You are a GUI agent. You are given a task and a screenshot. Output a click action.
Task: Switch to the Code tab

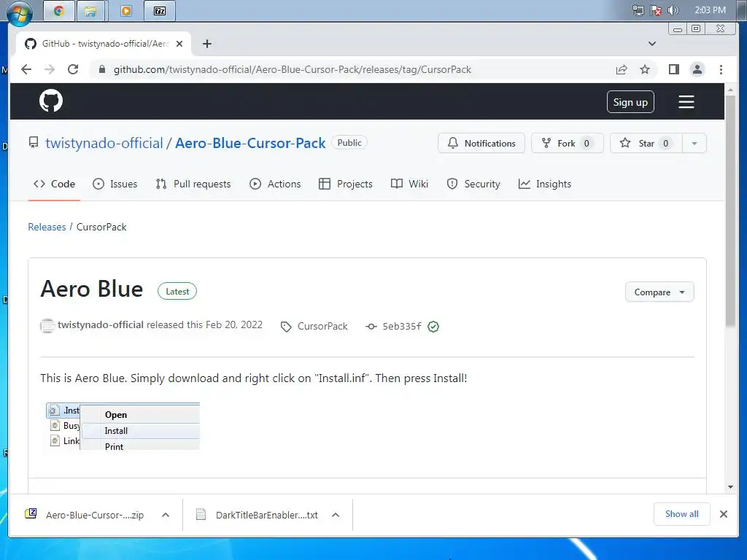(x=54, y=184)
